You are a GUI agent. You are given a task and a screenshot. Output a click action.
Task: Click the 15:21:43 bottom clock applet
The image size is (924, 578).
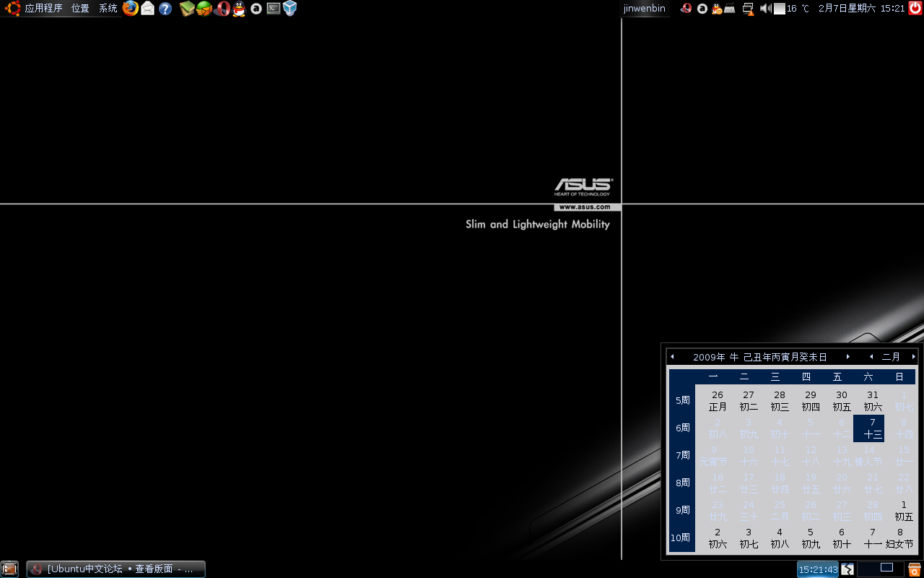818,569
